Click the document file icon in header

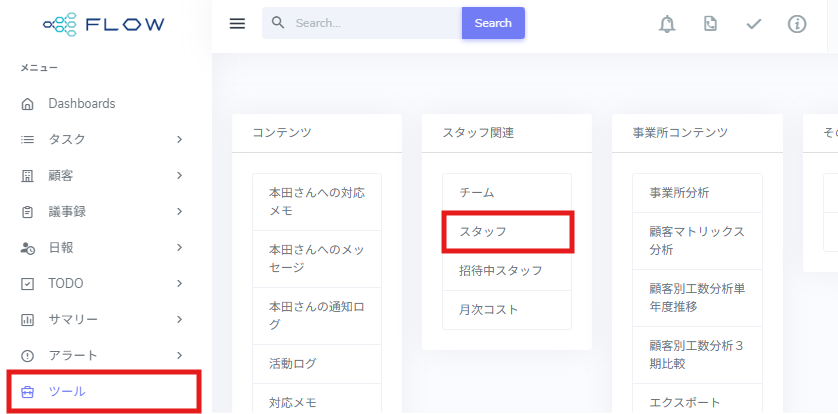(710, 24)
